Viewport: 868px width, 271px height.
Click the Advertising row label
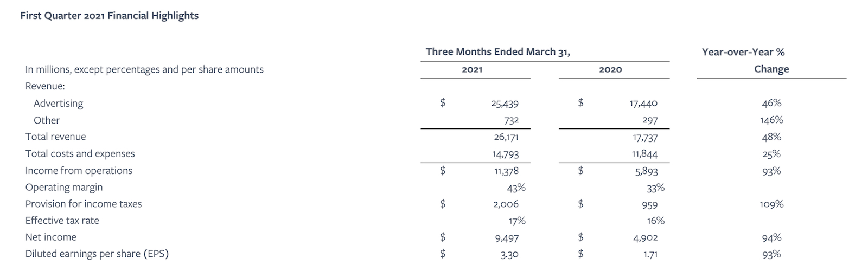(x=59, y=104)
